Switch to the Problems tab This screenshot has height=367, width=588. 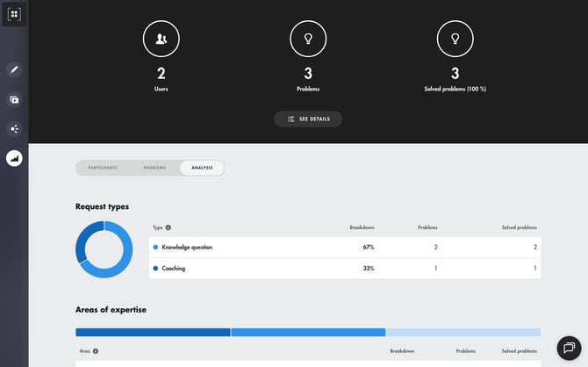(x=154, y=168)
